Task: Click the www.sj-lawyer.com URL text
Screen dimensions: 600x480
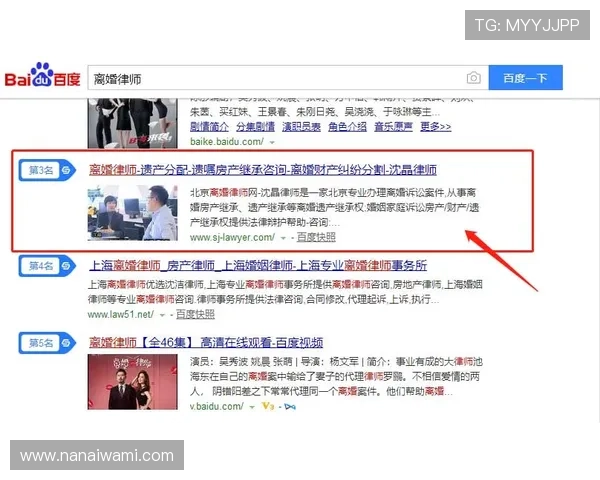Action: tap(232, 237)
